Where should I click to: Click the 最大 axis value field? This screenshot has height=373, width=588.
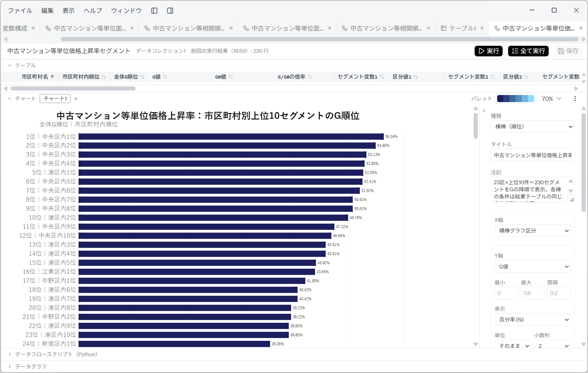click(533, 293)
